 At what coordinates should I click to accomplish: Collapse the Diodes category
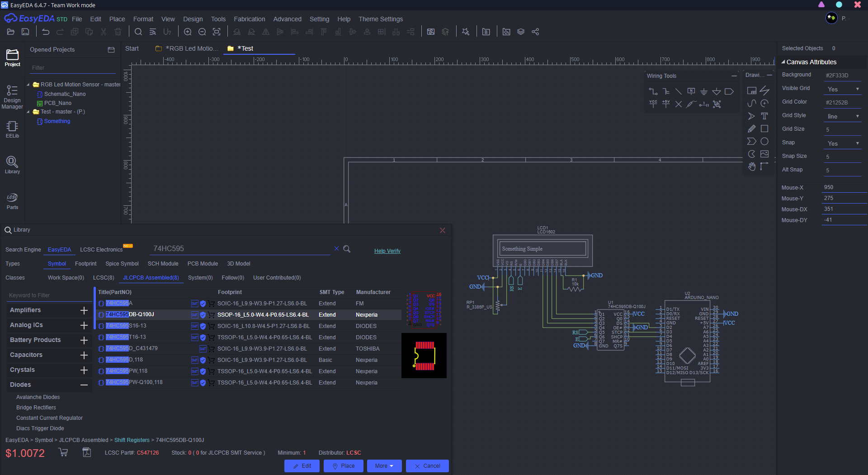[84, 385]
